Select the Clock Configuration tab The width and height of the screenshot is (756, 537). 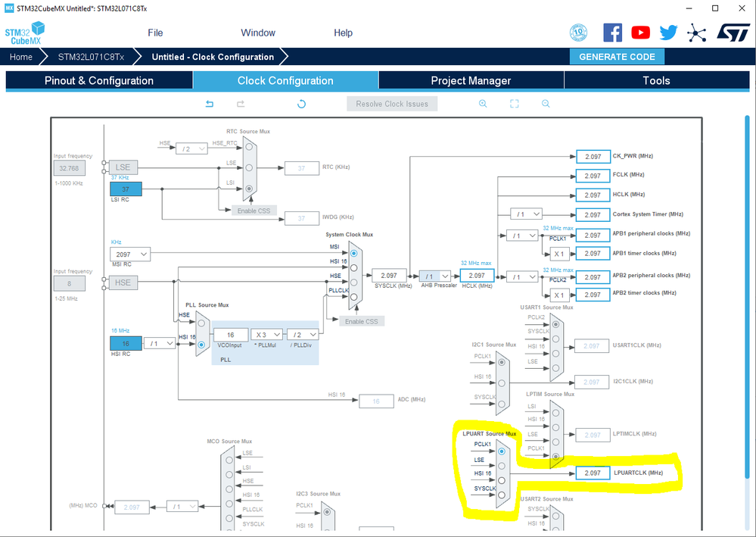[x=285, y=80]
